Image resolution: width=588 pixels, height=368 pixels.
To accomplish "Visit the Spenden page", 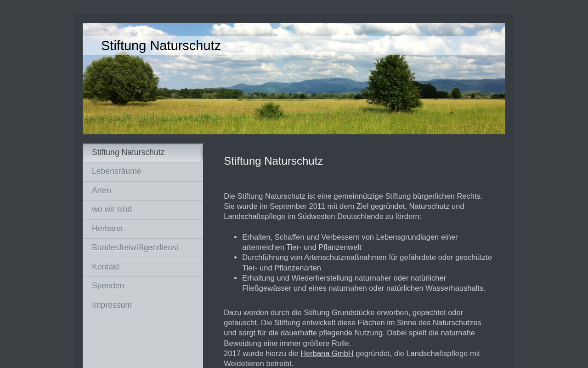I will pyautogui.click(x=143, y=286).
